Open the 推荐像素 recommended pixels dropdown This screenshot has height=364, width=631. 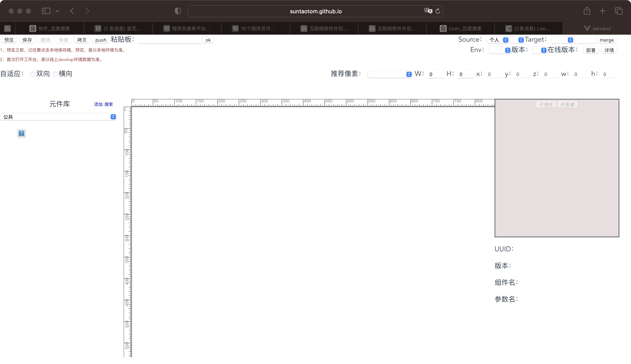pos(390,74)
